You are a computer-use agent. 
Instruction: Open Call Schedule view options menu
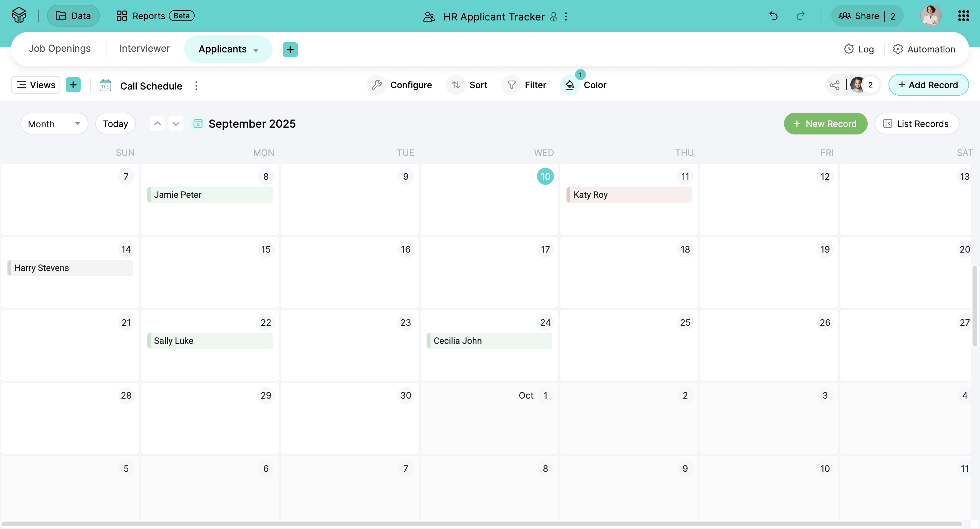196,86
